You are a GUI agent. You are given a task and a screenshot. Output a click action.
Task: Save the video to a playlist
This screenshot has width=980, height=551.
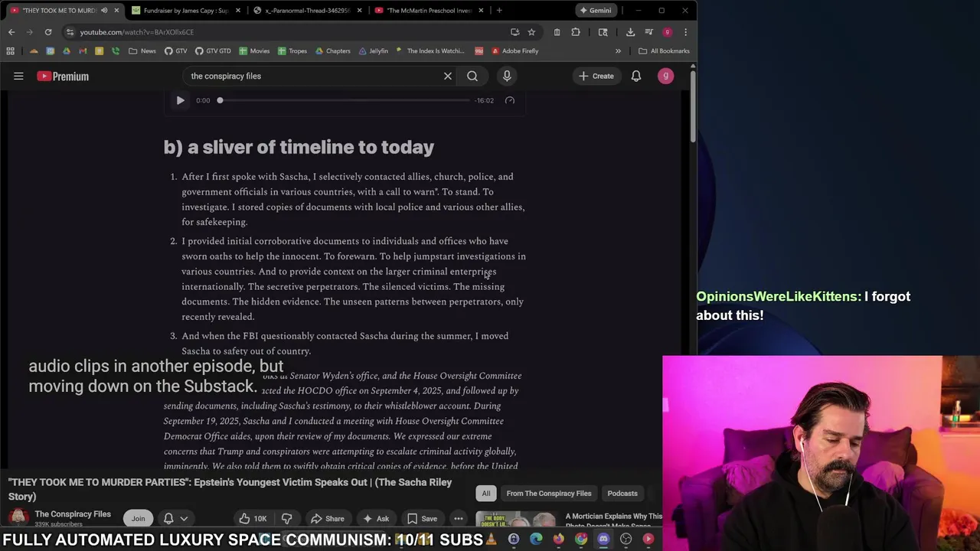(422, 518)
